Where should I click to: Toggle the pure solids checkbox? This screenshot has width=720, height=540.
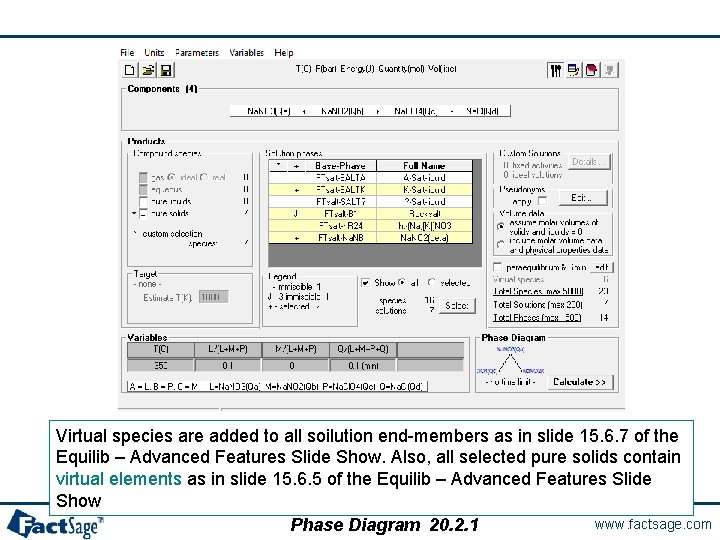click(143, 214)
